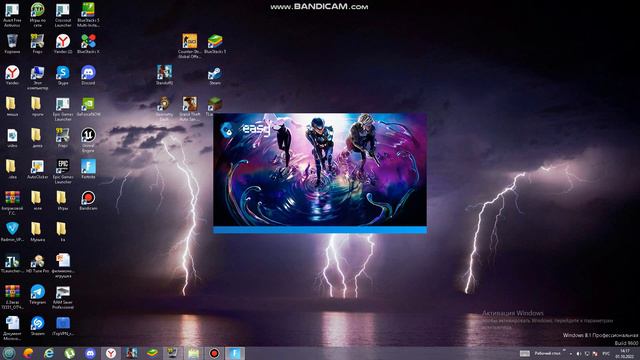The width and height of the screenshot is (640, 360).
Task: Open the Музыка folder on the desktop
Action: point(37,231)
